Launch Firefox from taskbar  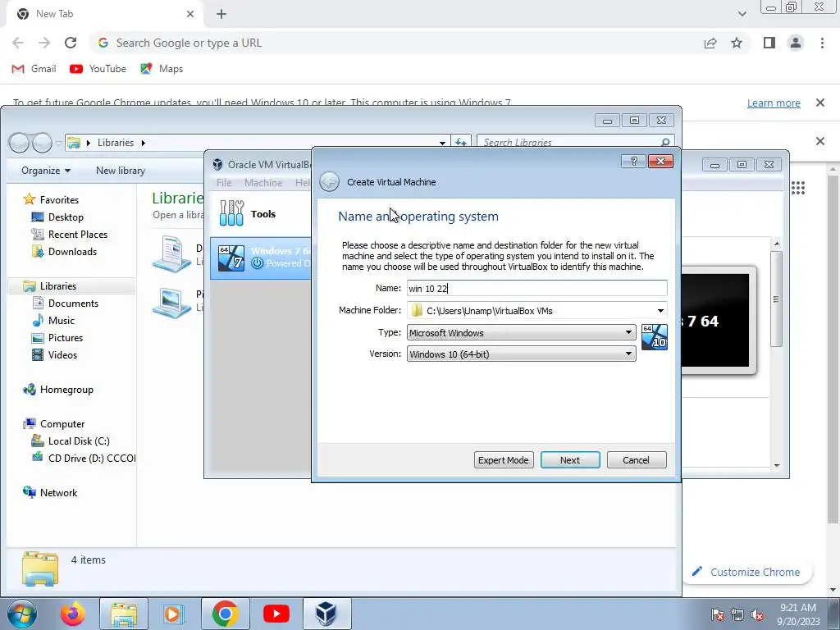click(x=73, y=614)
